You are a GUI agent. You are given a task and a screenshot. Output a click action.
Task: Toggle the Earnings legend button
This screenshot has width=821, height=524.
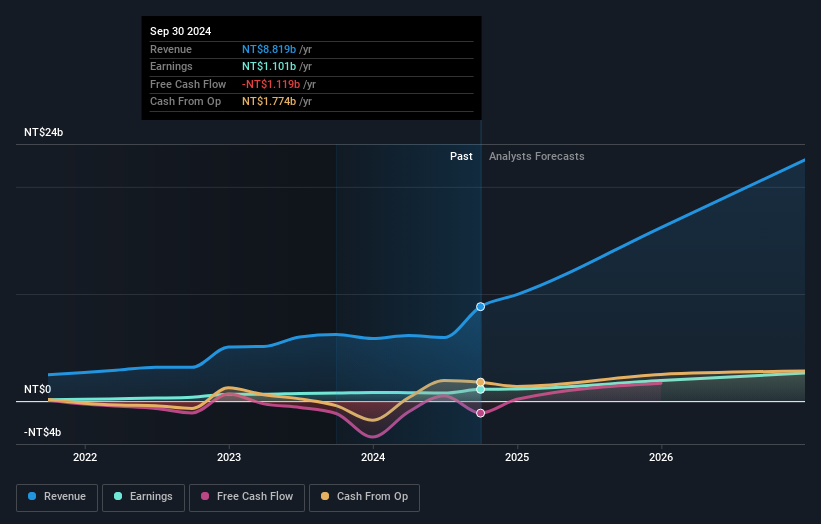[143, 497]
